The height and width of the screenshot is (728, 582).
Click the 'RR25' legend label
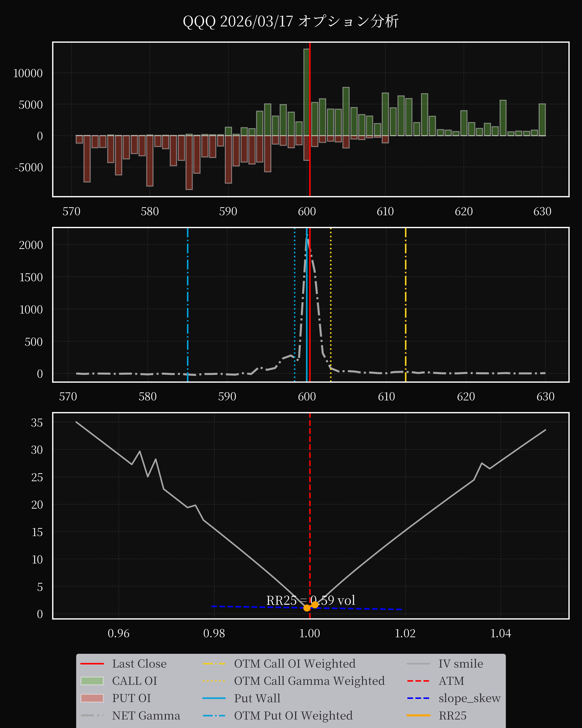[x=453, y=715]
